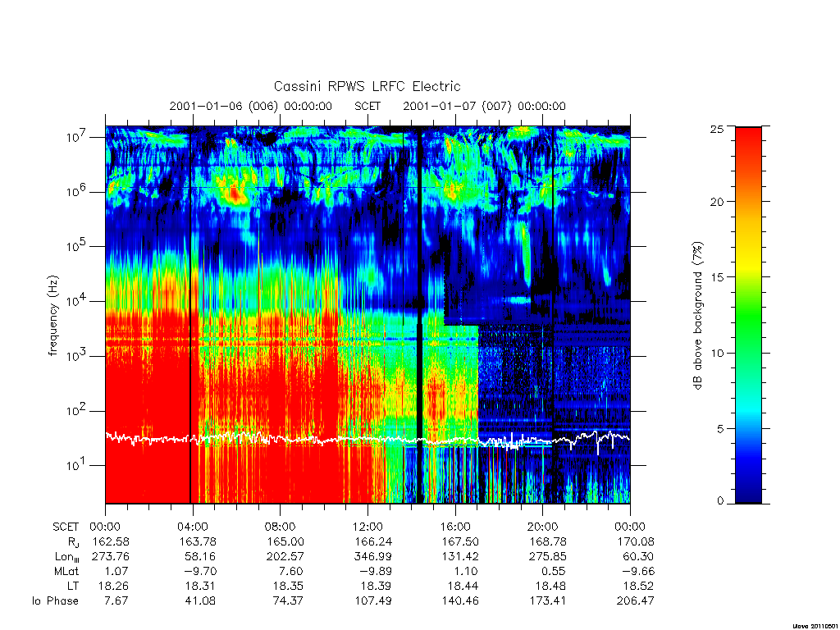The height and width of the screenshot is (630, 840).
Task: Click the Io Phase value 140.46
Action: (460, 600)
